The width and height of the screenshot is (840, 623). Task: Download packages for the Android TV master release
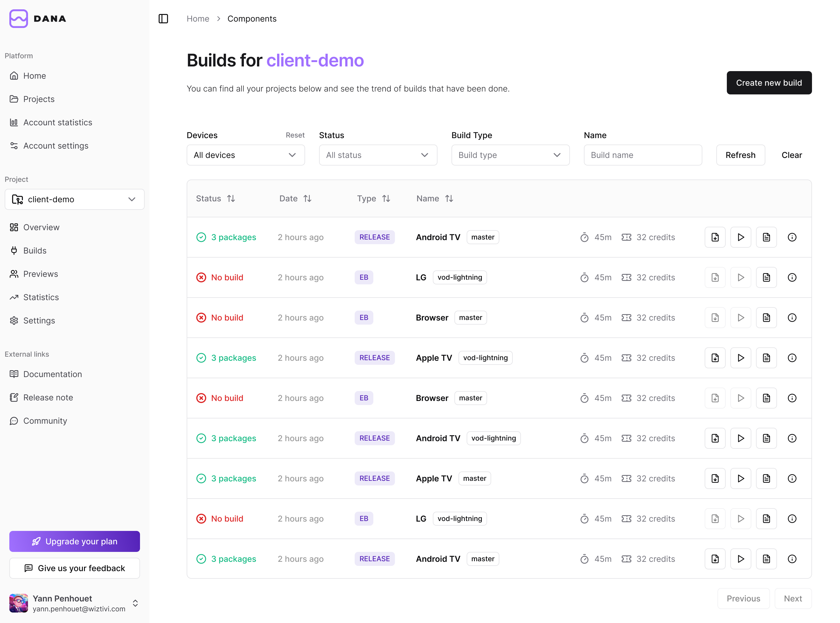tap(715, 237)
